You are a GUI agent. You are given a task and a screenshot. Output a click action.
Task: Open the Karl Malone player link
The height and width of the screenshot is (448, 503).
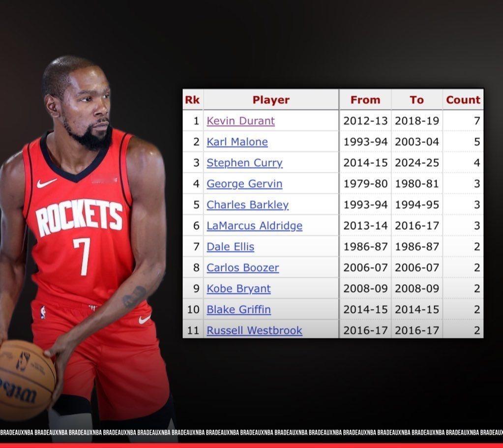coord(237,142)
